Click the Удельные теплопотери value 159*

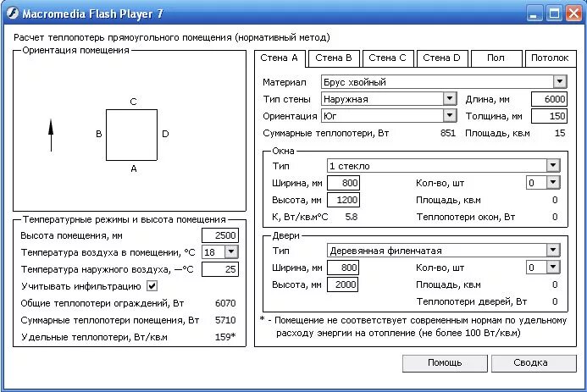pos(225,337)
